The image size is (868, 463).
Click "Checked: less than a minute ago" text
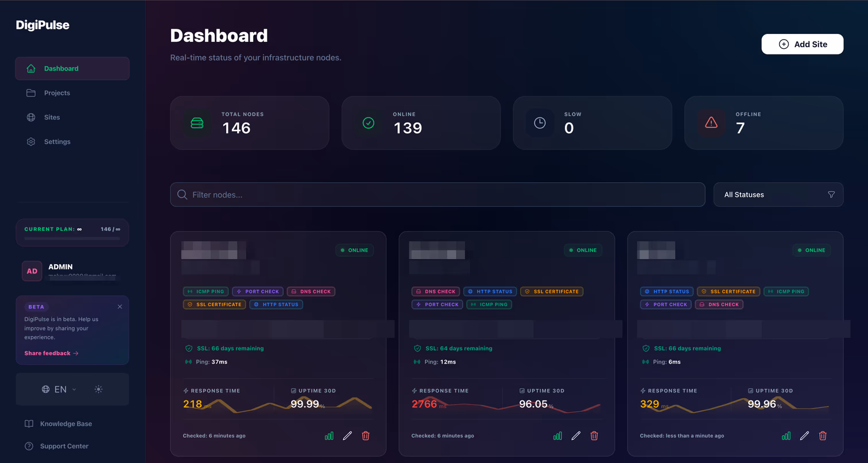click(682, 436)
